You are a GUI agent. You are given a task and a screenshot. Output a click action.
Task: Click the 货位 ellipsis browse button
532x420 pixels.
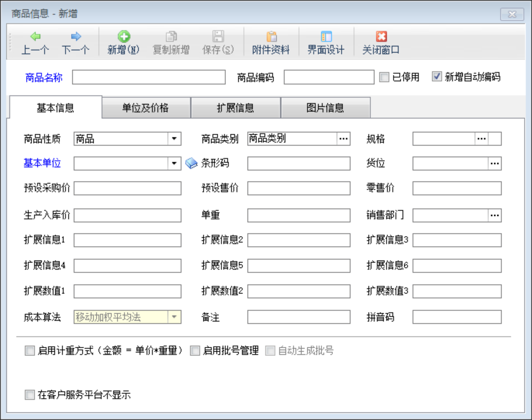(x=495, y=164)
